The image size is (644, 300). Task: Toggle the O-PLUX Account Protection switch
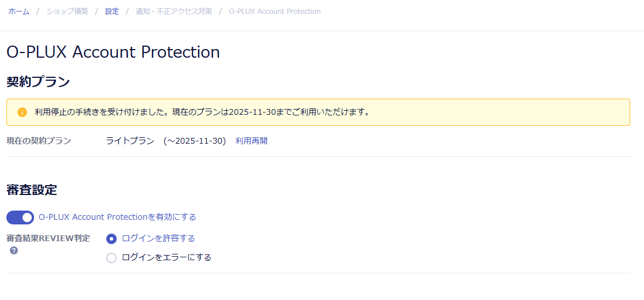click(20, 217)
